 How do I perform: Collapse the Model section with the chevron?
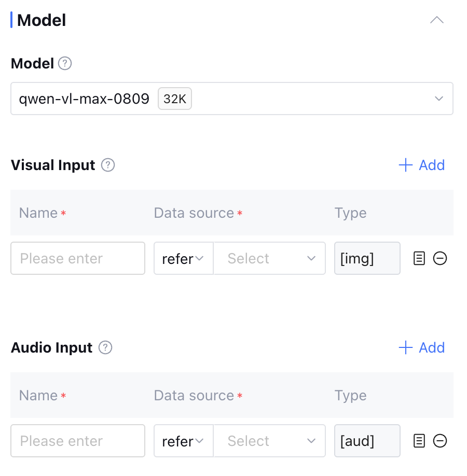pos(437,20)
